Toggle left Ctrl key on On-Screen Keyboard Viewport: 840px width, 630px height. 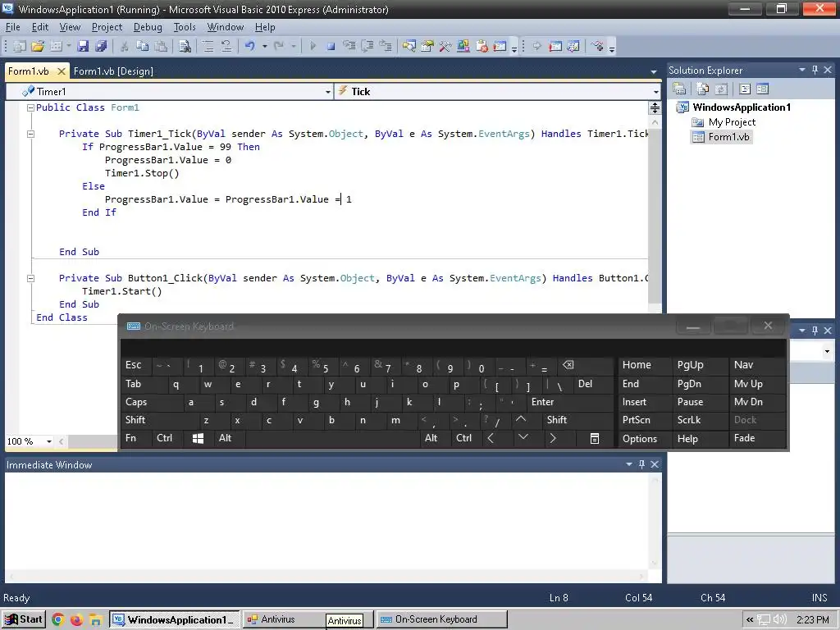click(164, 438)
